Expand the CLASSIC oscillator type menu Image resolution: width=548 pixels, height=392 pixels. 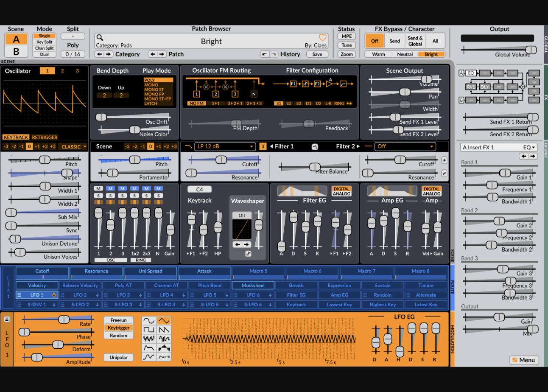tap(74, 147)
